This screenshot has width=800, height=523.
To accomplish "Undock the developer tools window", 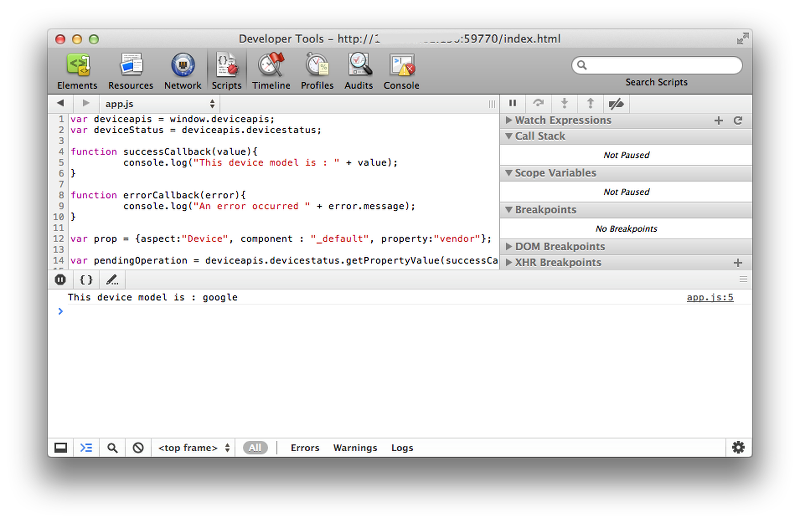I will [x=61, y=448].
